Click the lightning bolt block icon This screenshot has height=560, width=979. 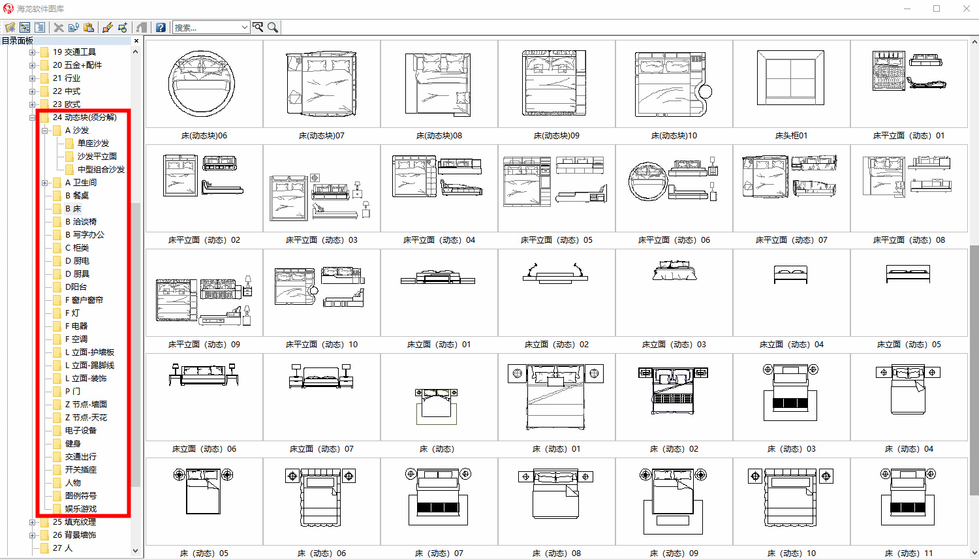[x=108, y=27]
